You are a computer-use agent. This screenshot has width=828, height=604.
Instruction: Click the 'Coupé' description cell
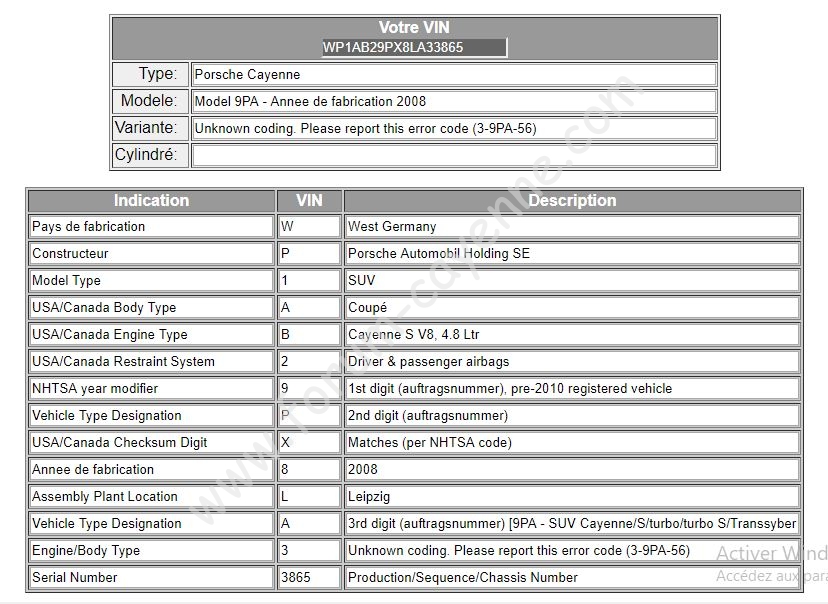(x=572, y=307)
